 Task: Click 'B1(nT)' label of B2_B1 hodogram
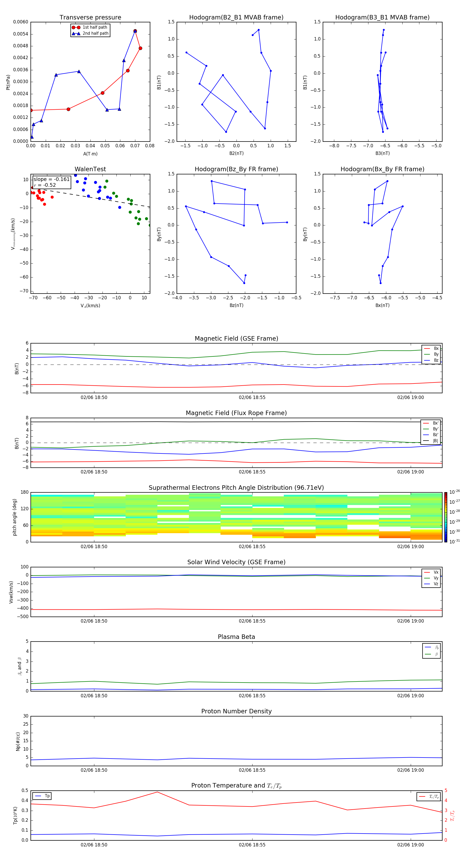(x=159, y=82)
